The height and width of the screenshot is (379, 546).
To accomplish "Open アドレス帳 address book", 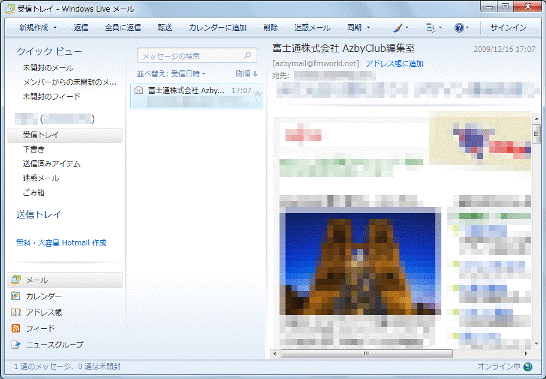I will [x=44, y=312].
